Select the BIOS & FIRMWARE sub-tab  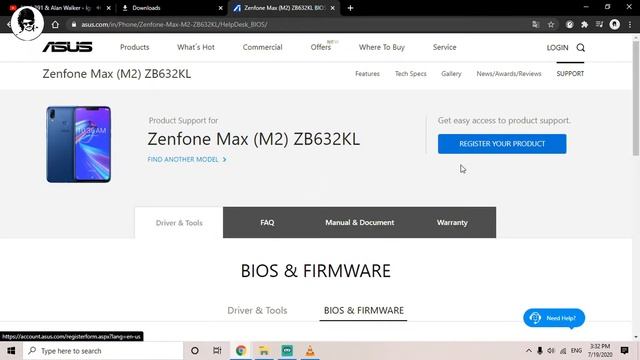[364, 311]
